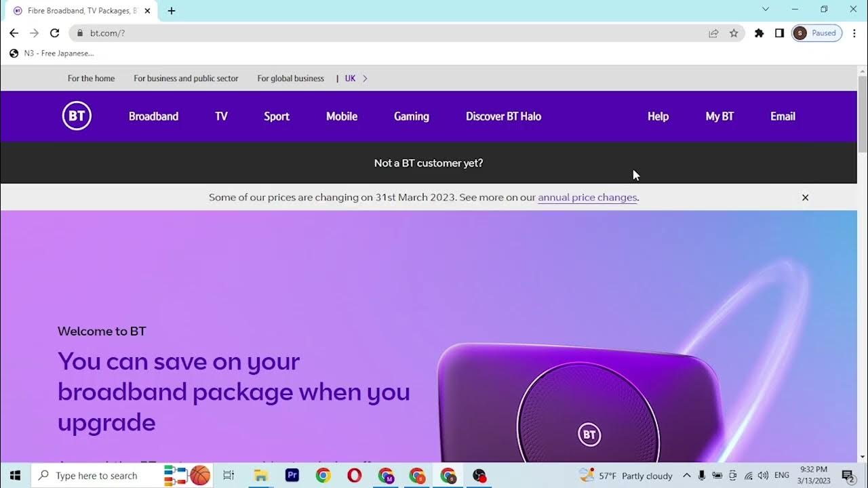Viewport: 868px width, 488px height.
Task: Select the Gaming menu item
Action: tap(412, 117)
